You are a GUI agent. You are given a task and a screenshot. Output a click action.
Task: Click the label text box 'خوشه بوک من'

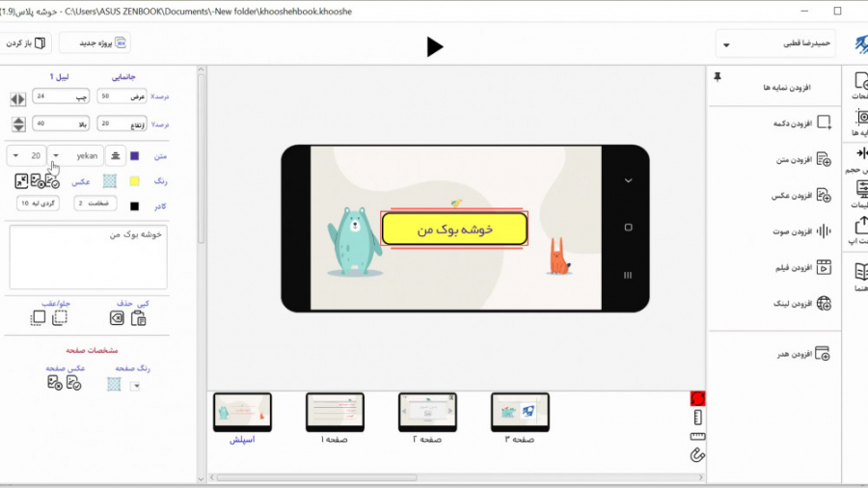pos(88,257)
